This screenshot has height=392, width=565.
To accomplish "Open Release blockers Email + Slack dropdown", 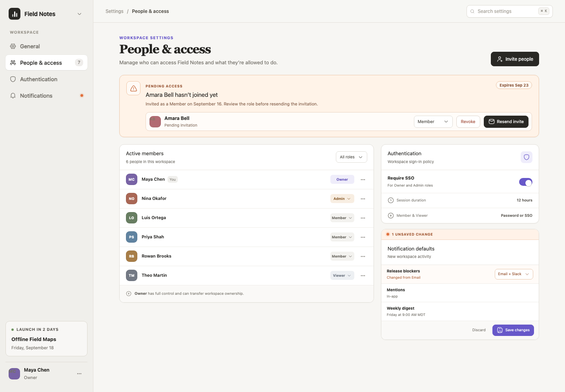I will tap(514, 274).
